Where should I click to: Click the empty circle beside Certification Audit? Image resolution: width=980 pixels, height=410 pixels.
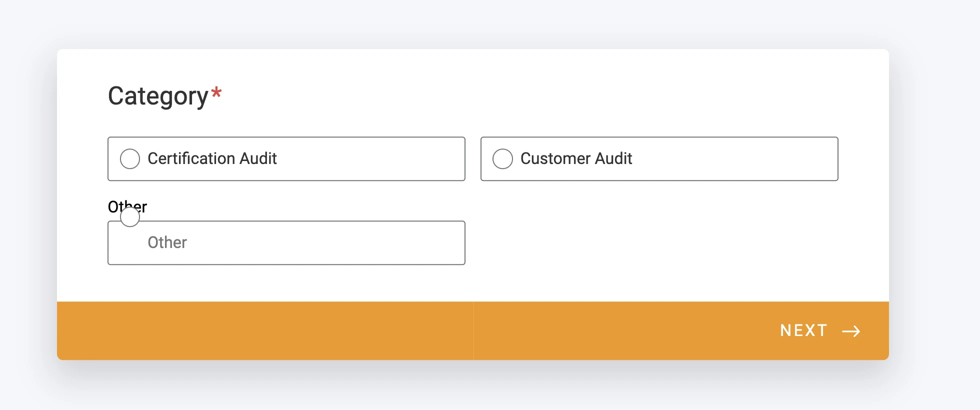coord(129,158)
